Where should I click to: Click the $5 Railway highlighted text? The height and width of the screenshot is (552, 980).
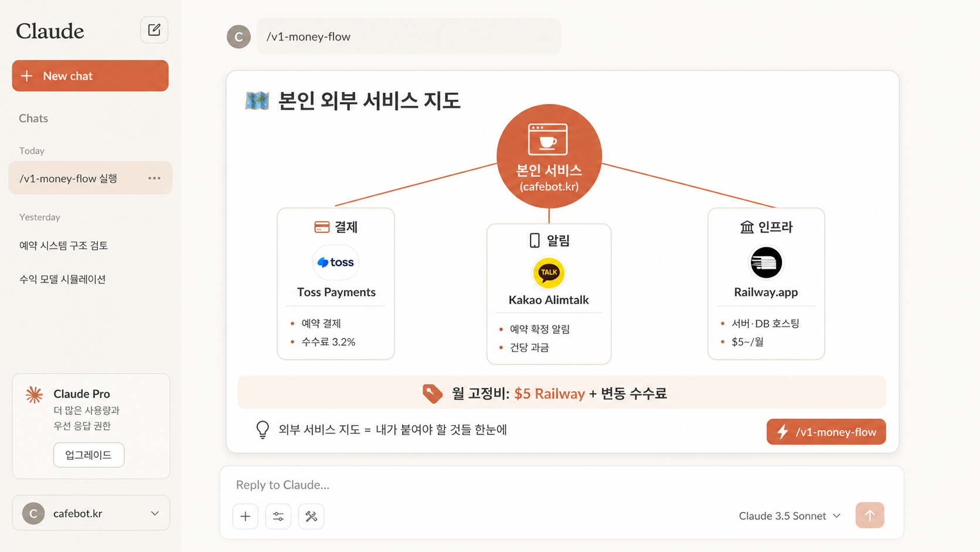point(549,394)
